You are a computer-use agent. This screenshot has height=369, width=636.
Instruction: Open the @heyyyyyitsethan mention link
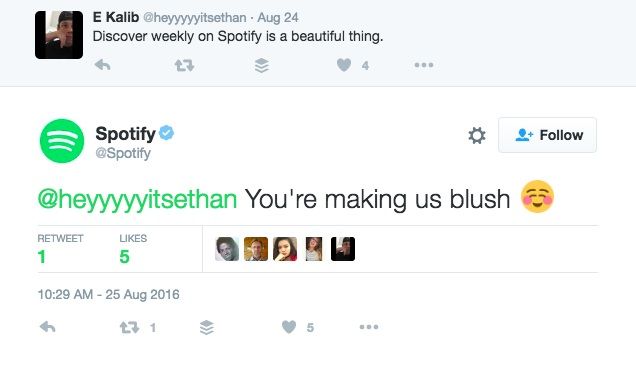(138, 200)
